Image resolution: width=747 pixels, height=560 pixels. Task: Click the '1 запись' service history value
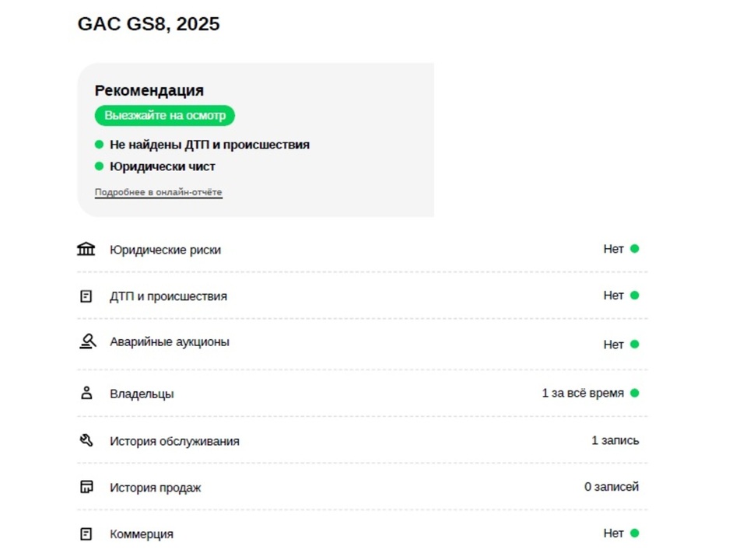click(x=615, y=440)
